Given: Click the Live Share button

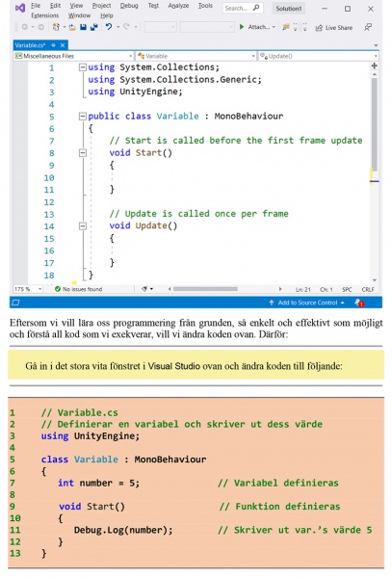Looking at the screenshot, I should tap(334, 28).
